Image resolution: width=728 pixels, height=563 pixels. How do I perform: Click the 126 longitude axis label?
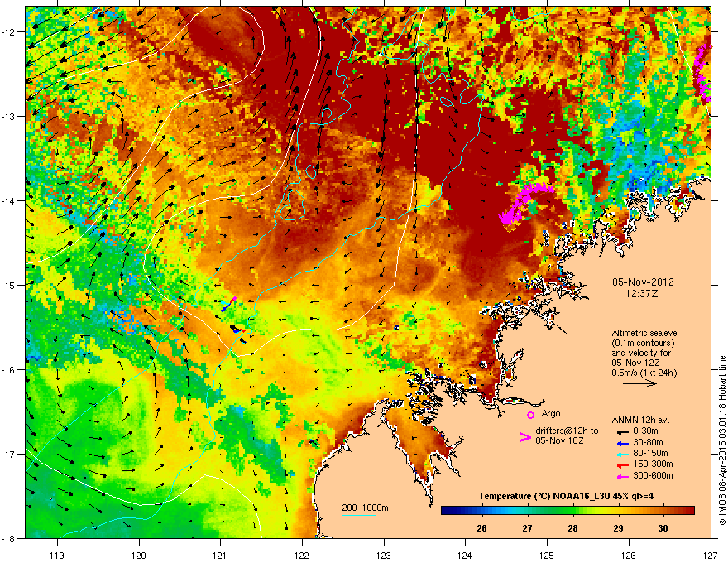(629, 555)
